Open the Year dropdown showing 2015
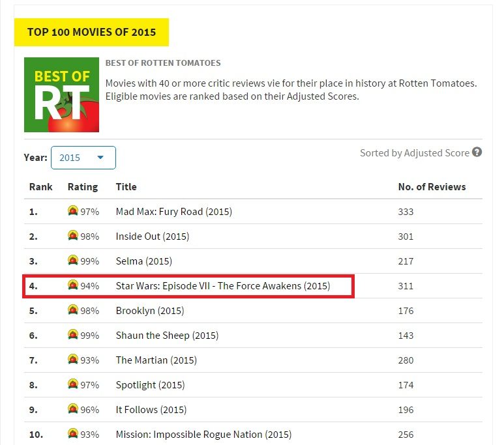This screenshot has height=445, width=504. click(83, 158)
